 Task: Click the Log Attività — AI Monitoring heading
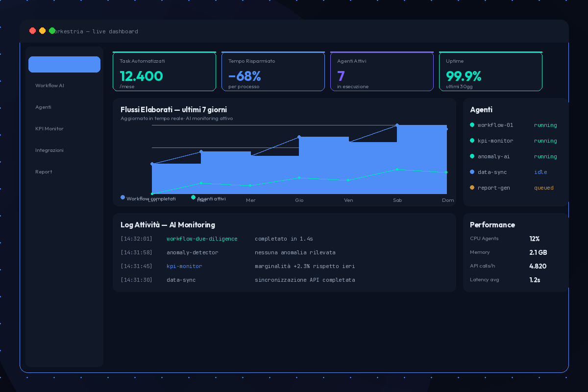coord(168,225)
